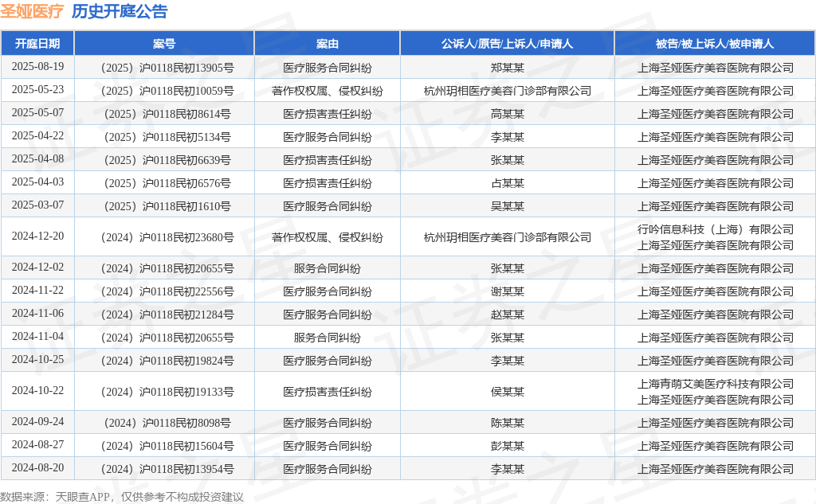
Task: Click case number 沪0118民初21284号
Action: (186, 315)
